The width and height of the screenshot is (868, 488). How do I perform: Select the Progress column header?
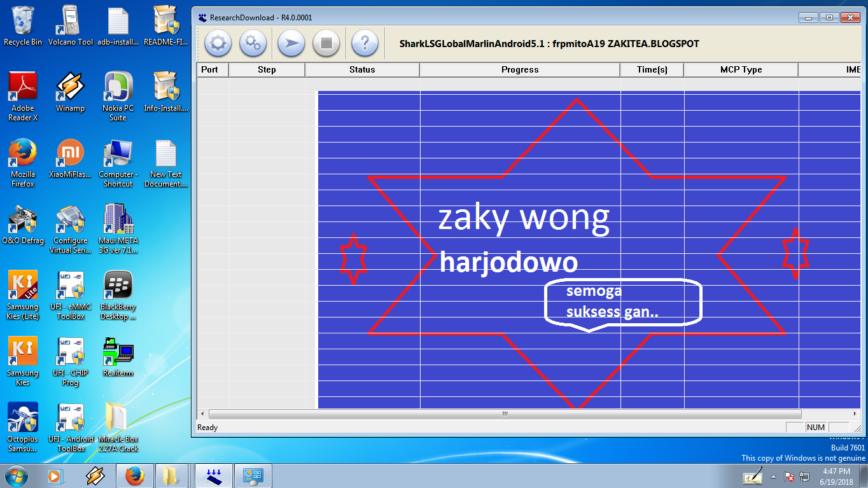tap(520, 69)
